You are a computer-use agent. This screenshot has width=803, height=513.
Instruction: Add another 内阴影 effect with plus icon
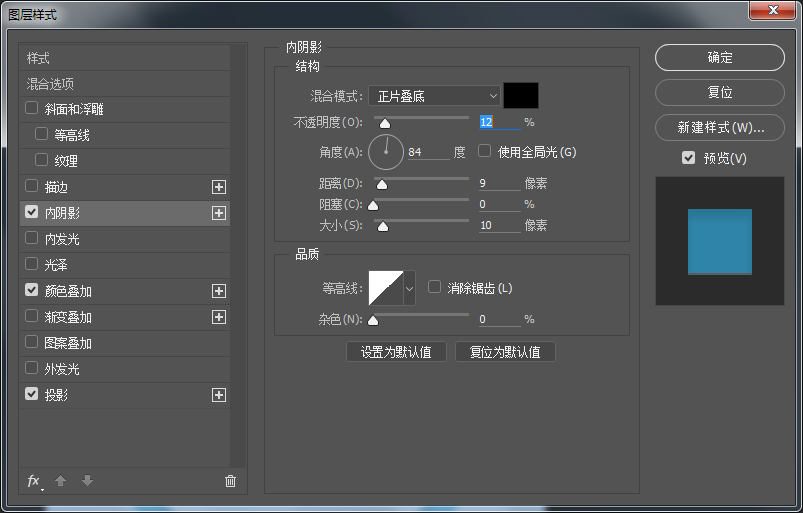pos(219,213)
